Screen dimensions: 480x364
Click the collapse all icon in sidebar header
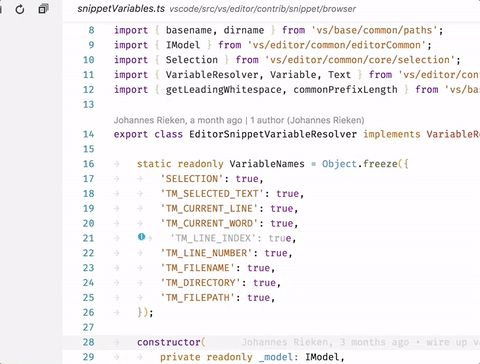(43, 9)
